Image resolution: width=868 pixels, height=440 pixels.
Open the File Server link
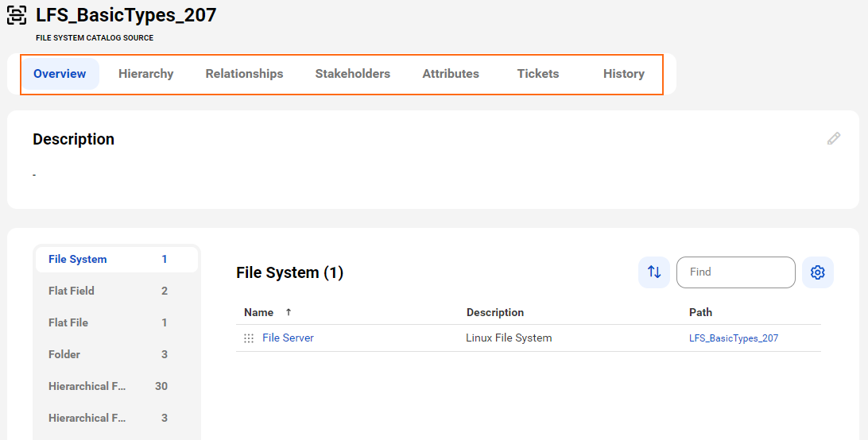point(288,338)
